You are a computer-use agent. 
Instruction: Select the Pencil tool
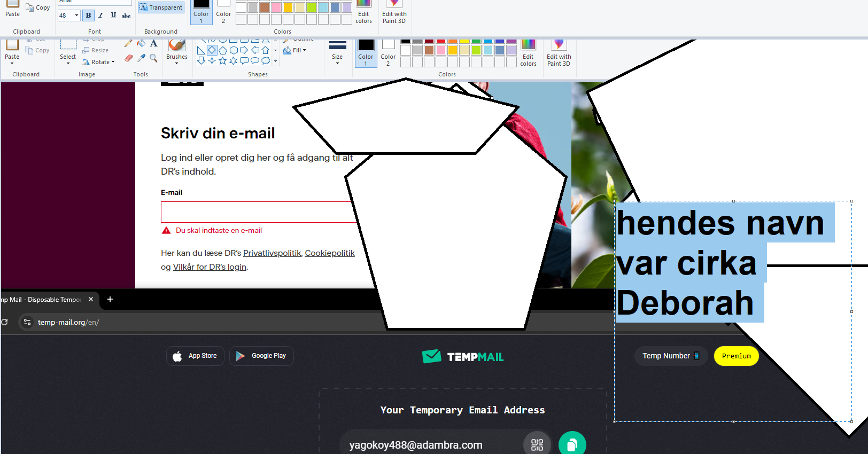point(128,44)
